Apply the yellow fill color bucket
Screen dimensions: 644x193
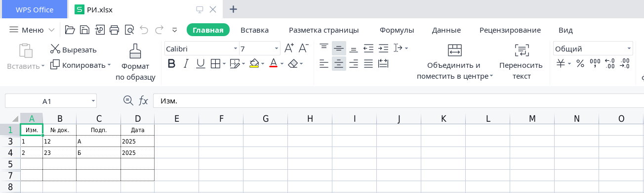coord(254,63)
